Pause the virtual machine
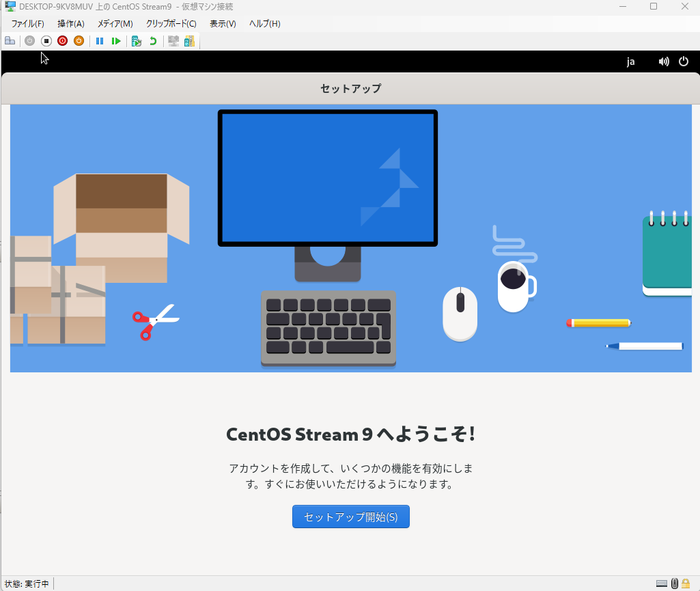The width and height of the screenshot is (700, 591). point(100,41)
